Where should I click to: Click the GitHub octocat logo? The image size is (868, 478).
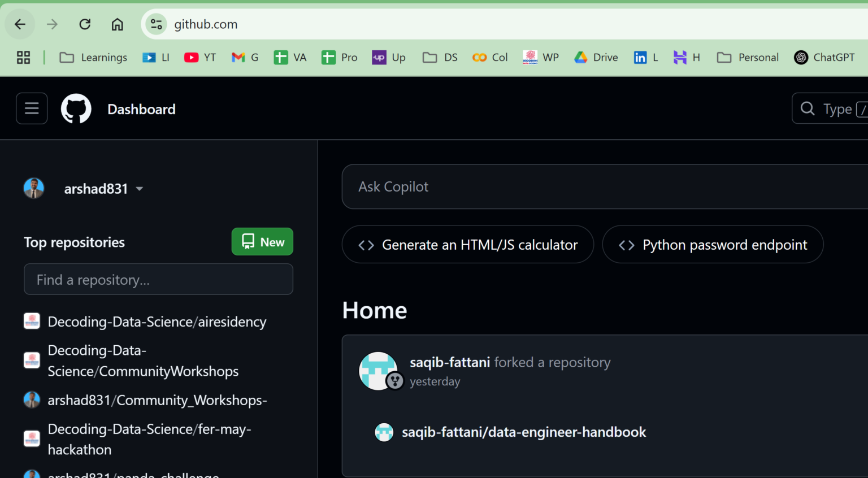pos(76,108)
